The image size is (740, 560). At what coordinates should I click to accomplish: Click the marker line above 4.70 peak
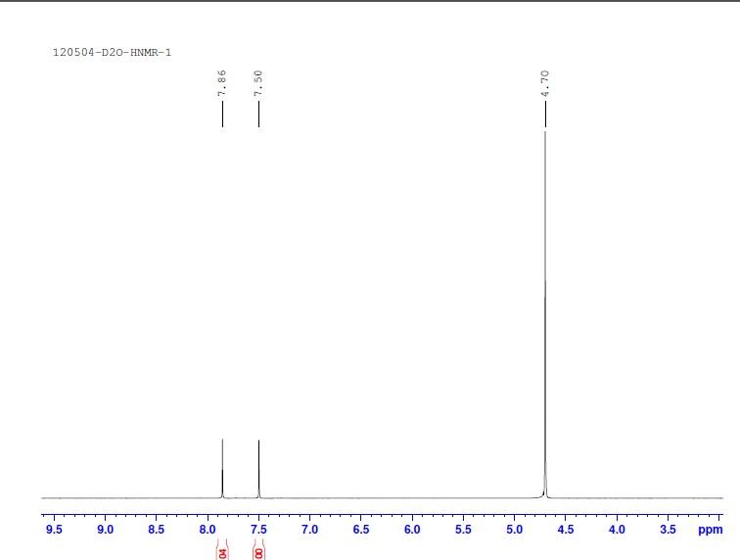pyautogui.click(x=545, y=114)
